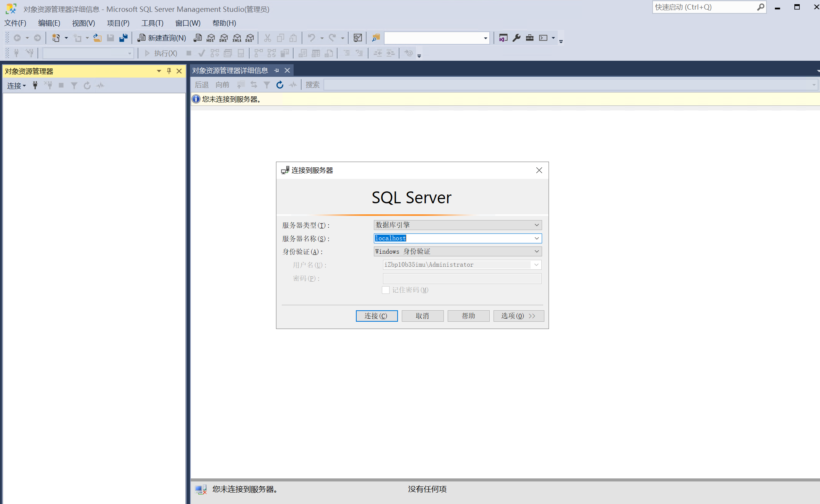Click the Find in Files icon

376,38
